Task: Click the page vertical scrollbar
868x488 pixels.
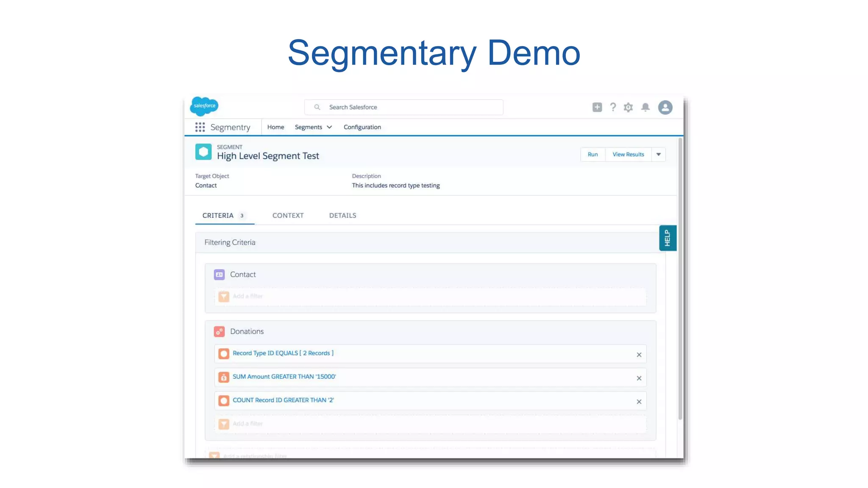Action: coord(680,279)
